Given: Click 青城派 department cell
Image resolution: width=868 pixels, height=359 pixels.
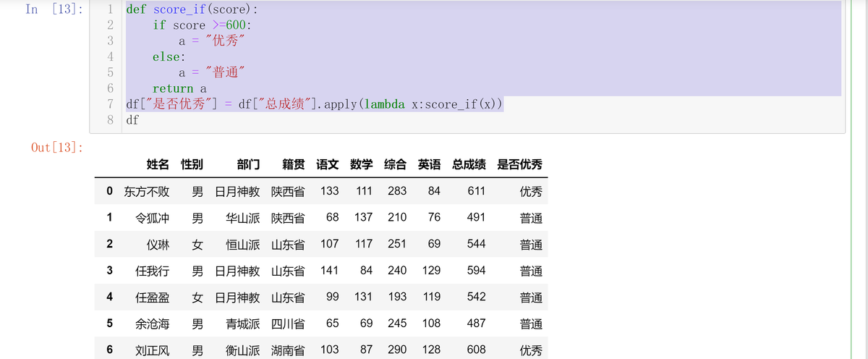Looking at the screenshot, I should 242,324.
